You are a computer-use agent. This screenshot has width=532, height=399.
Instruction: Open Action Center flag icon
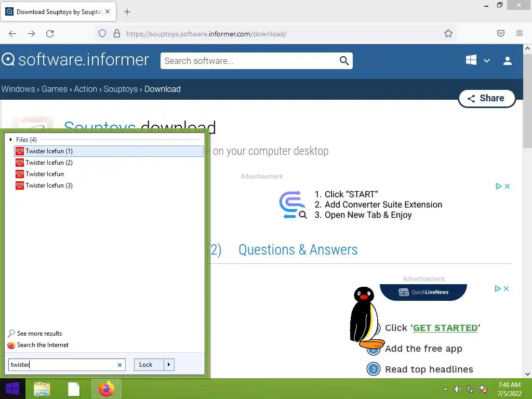pyautogui.click(x=483, y=389)
